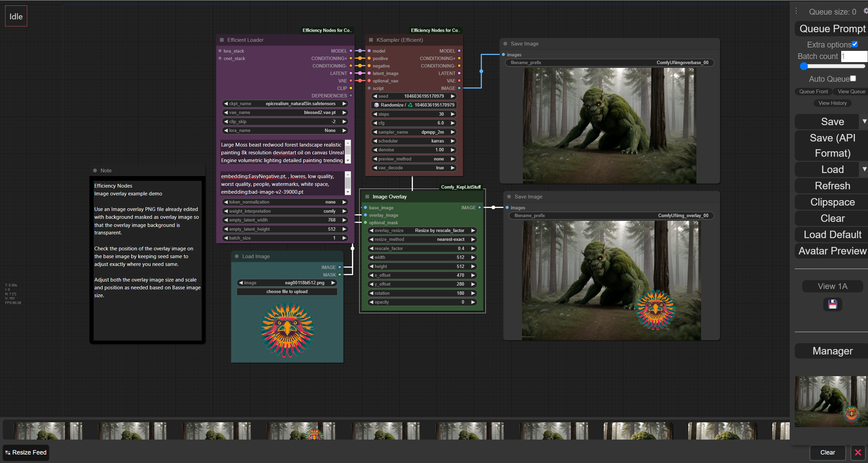This screenshot has height=463, width=868.
Task: Click the red X beside Clear
Action: [858, 452]
